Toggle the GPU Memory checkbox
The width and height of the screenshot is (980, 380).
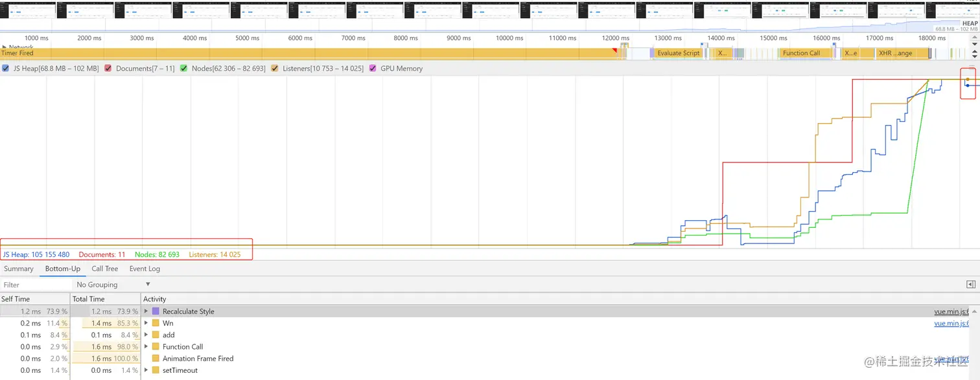[x=373, y=68]
